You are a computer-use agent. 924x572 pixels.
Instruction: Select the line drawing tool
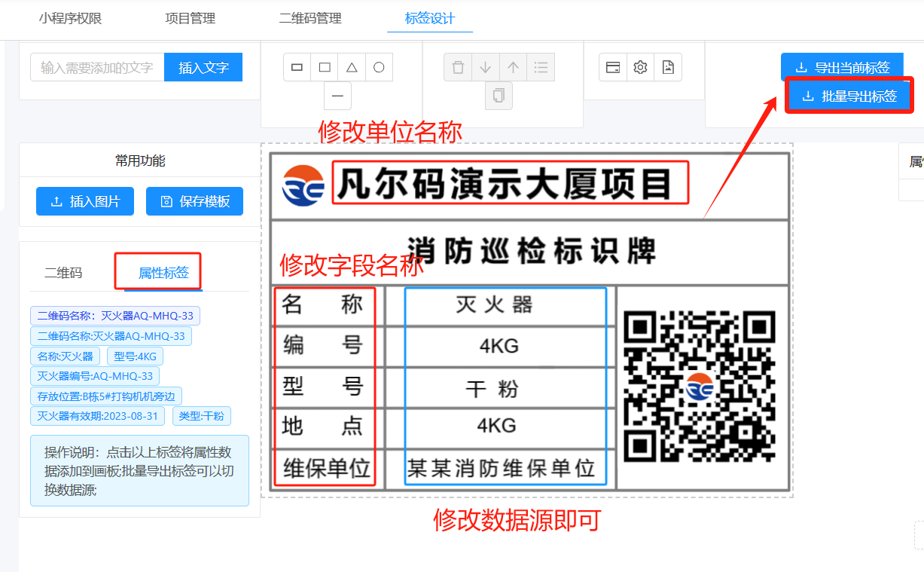point(337,96)
